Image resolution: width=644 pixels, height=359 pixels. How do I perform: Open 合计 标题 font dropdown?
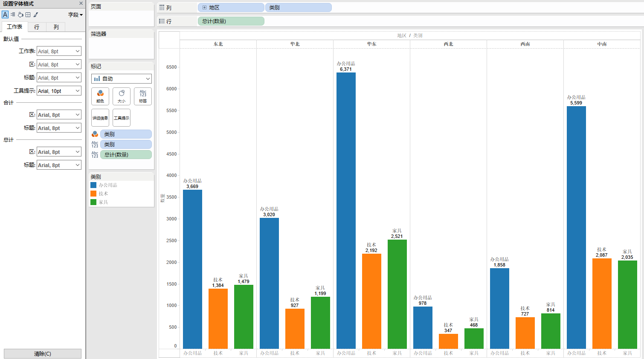(x=59, y=128)
